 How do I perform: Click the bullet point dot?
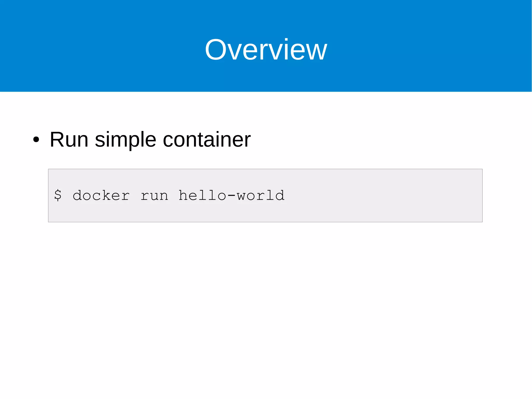tap(36, 140)
